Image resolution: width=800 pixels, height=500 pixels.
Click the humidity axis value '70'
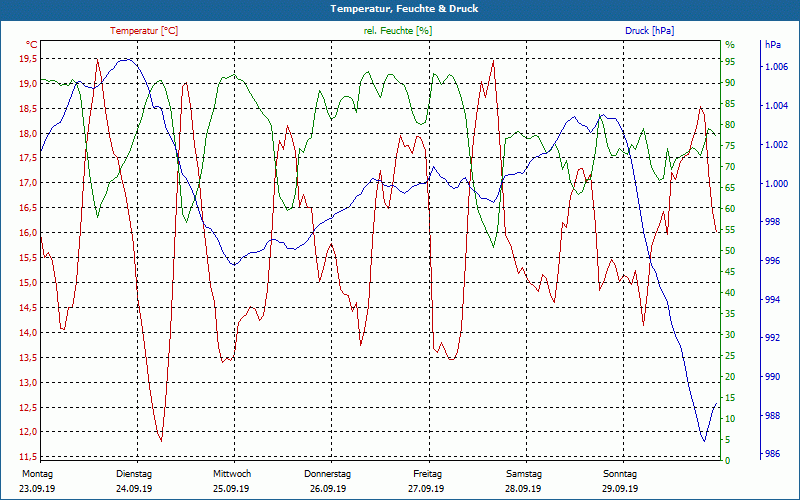(x=730, y=167)
